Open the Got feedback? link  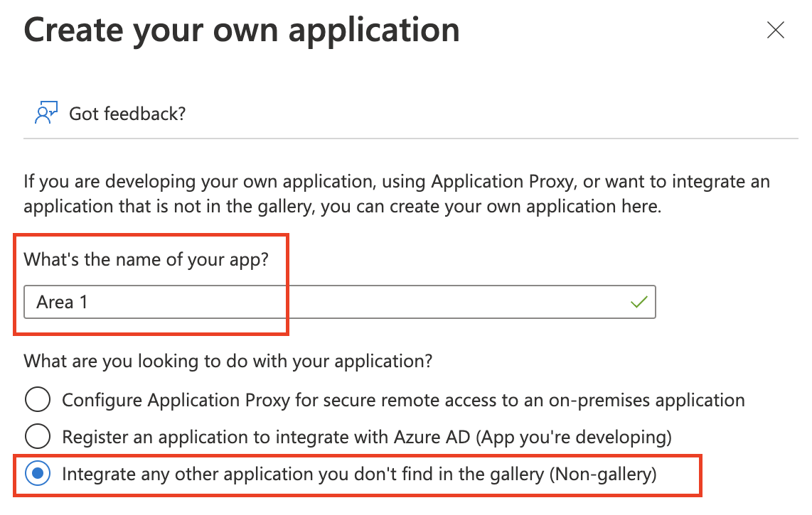tap(127, 112)
